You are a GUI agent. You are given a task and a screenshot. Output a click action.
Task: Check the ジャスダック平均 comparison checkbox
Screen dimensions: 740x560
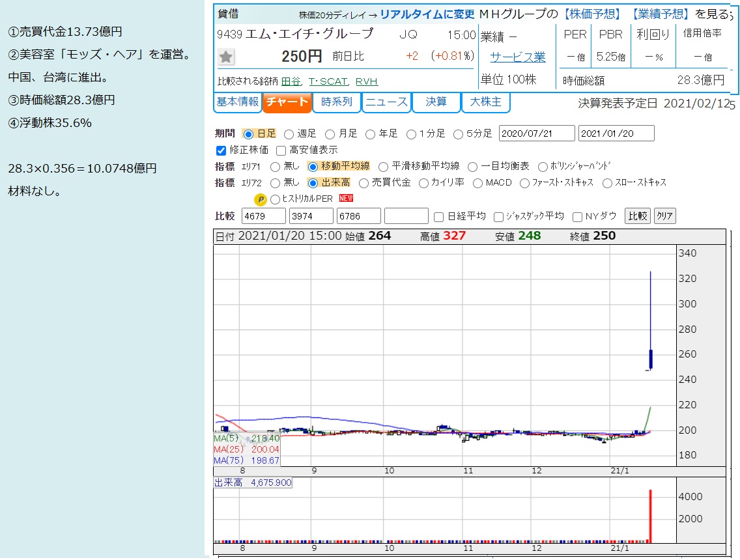(498, 217)
